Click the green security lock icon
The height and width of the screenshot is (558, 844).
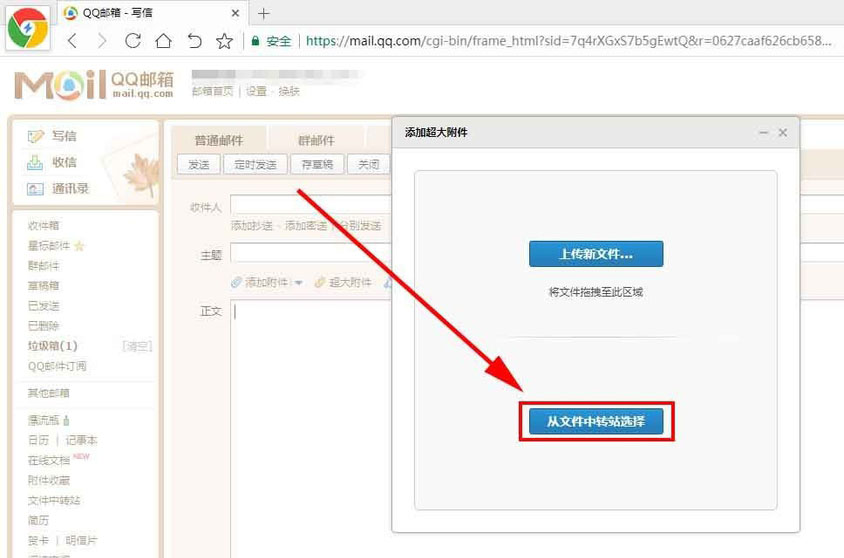tap(256, 41)
